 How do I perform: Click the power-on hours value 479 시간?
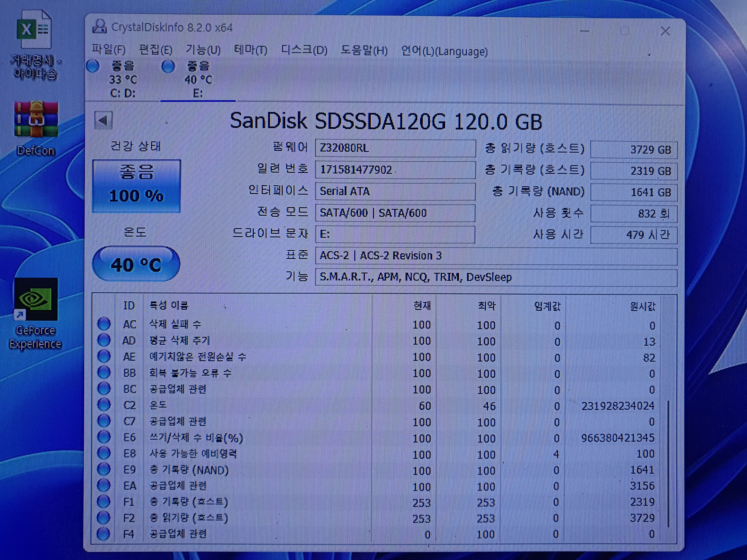click(x=634, y=235)
